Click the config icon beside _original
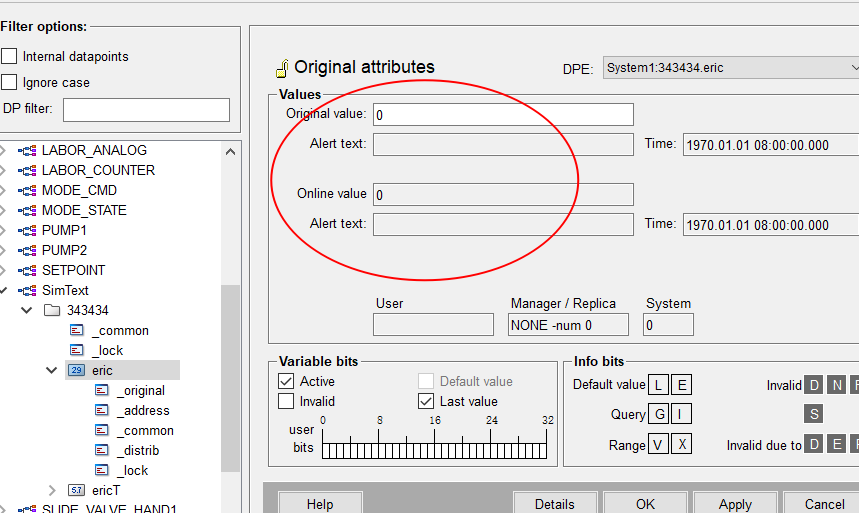The width and height of the screenshot is (859, 513). [102, 390]
